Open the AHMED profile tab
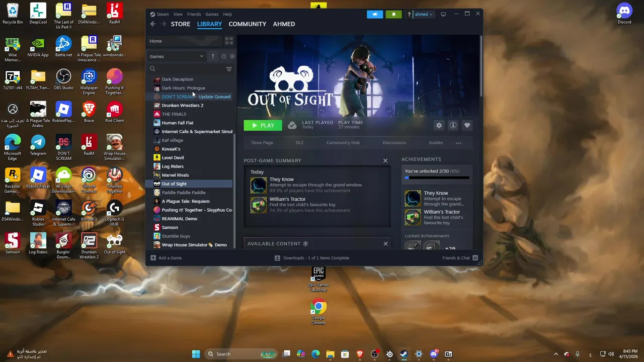This screenshot has height=362, width=644. 284,24
